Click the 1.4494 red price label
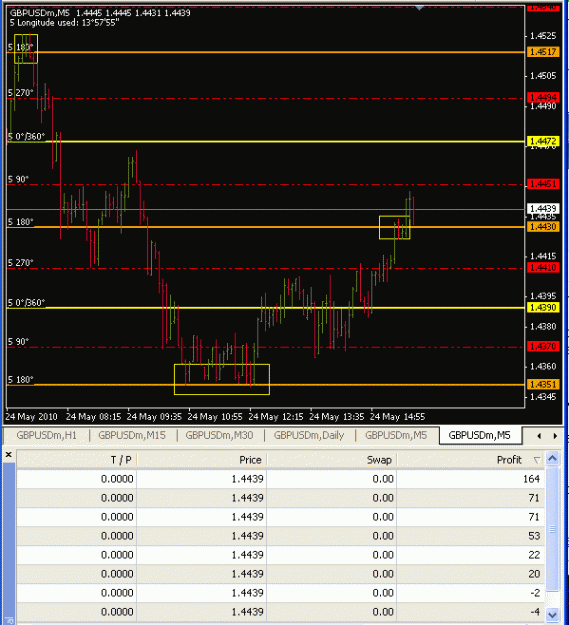 543,98
